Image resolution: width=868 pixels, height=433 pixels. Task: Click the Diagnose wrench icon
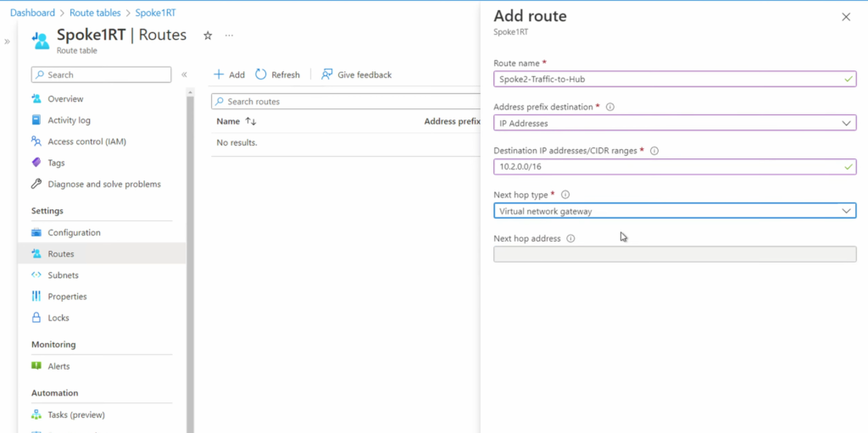pyautogui.click(x=36, y=184)
